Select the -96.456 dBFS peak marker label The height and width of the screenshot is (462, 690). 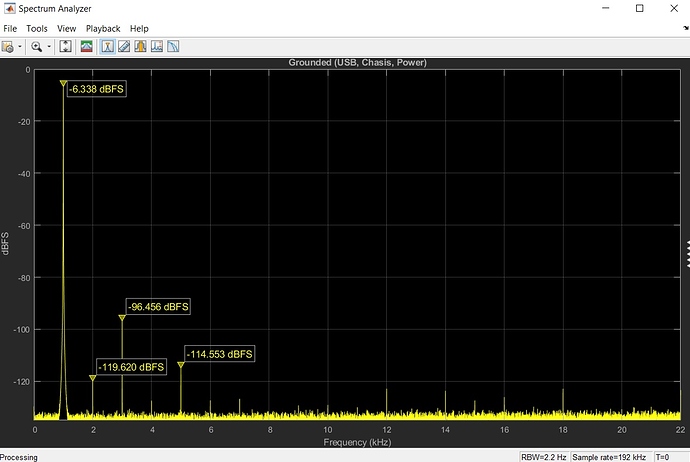158,306
